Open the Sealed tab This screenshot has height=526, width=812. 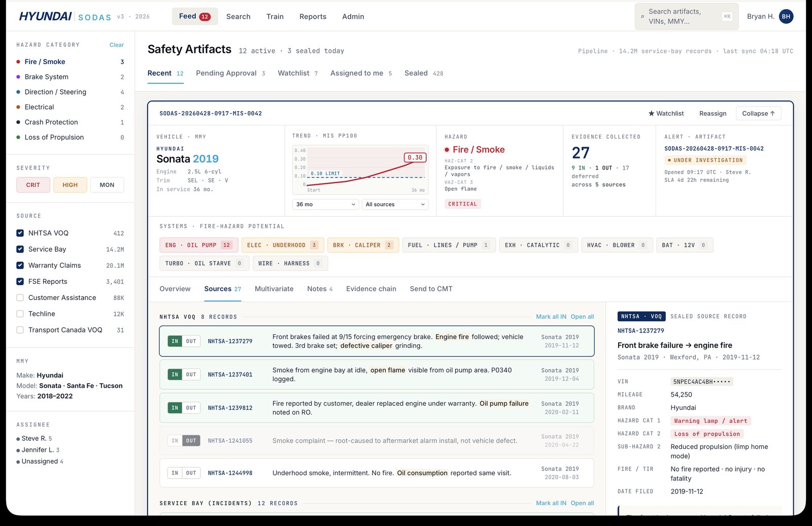pos(424,73)
